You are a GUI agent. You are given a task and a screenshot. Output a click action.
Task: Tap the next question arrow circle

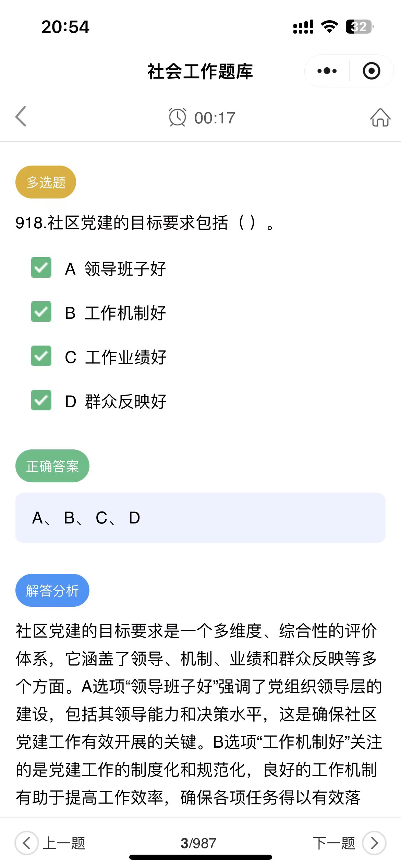tap(374, 843)
